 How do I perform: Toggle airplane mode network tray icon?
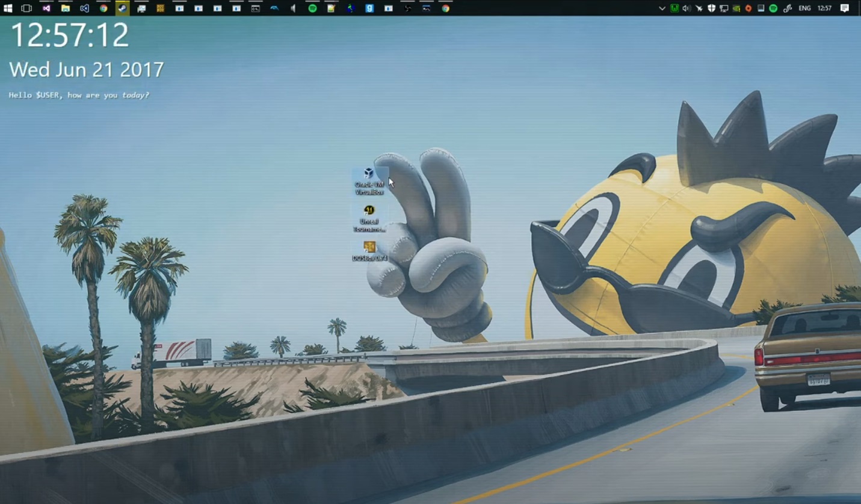699,8
